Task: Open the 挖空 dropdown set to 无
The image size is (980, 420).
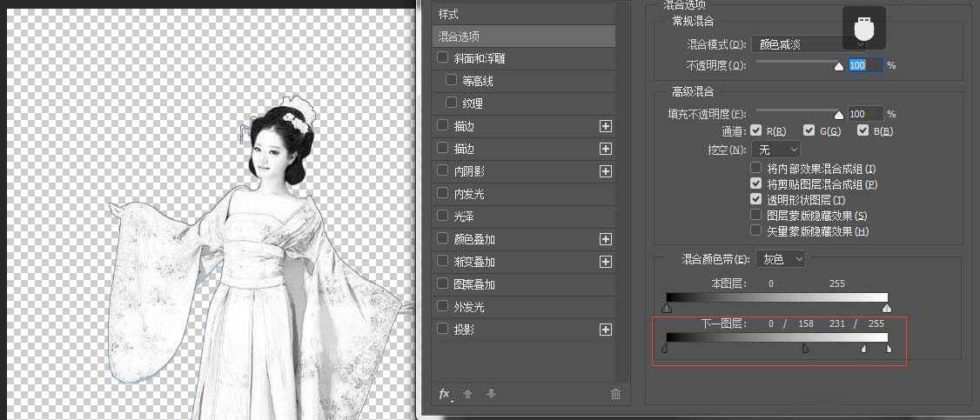Action: pyautogui.click(x=775, y=150)
